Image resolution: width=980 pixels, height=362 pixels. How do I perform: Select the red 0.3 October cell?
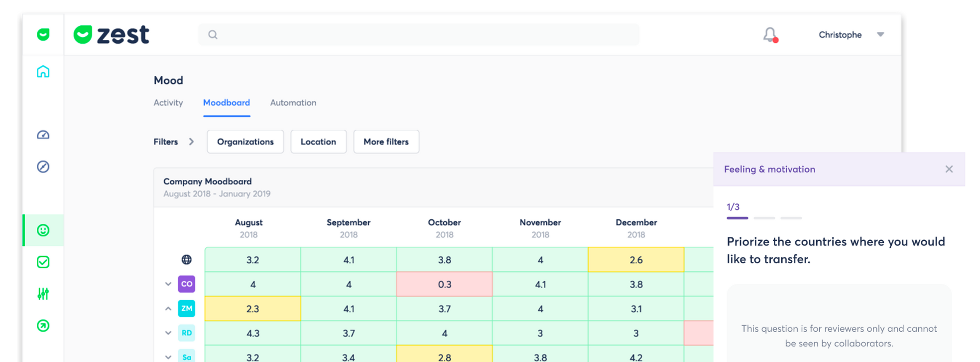coord(444,284)
